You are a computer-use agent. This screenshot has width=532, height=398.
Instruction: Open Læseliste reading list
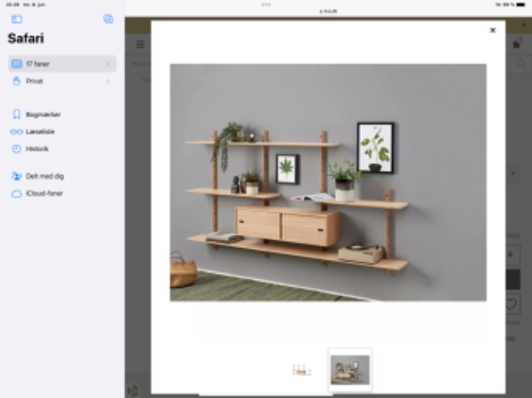40,131
